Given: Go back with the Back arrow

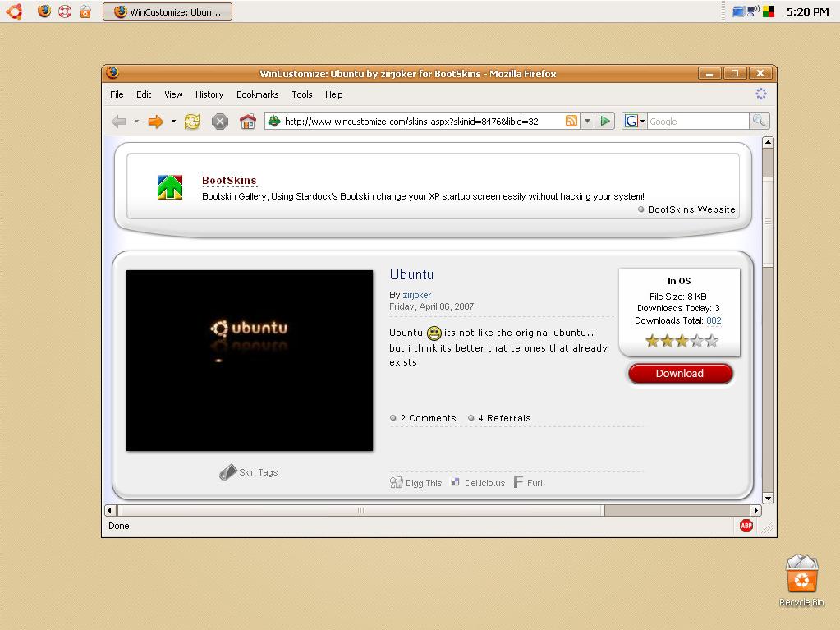Looking at the screenshot, I should tap(119, 122).
